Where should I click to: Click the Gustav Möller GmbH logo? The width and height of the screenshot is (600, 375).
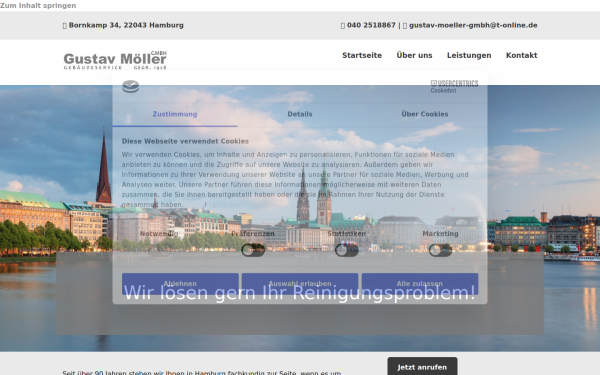point(115,60)
